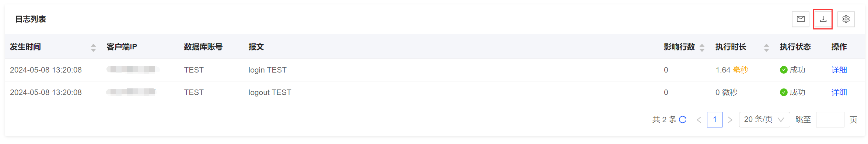Select page number 1
868x144 pixels.
point(714,120)
